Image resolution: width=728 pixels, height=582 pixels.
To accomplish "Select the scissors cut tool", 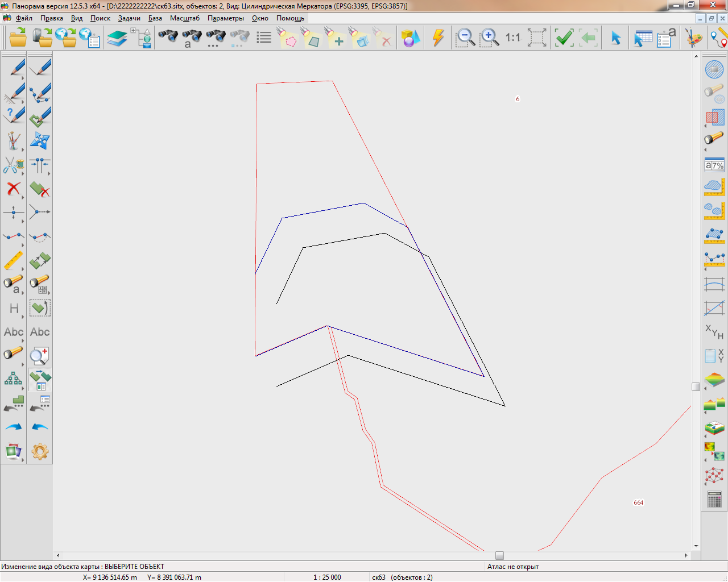I will pos(14,165).
